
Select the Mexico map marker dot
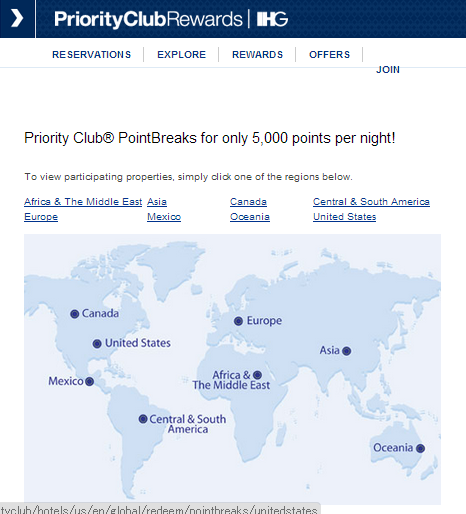(x=89, y=381)
